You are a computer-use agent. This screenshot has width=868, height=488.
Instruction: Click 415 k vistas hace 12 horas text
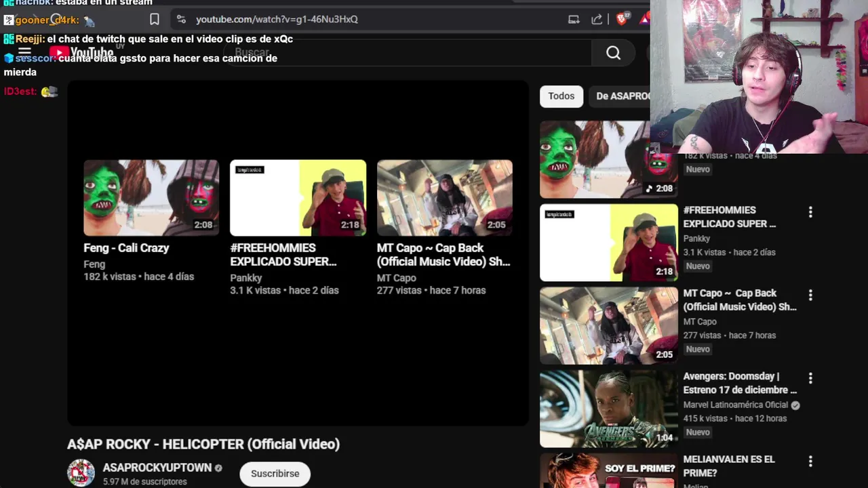click(735, 418)
